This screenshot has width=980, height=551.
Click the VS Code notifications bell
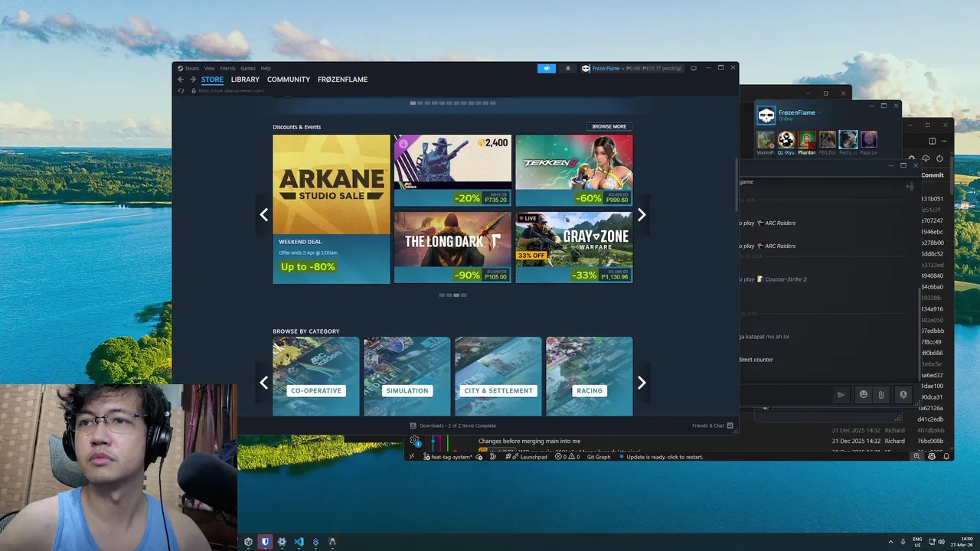(x=946, y=456)
